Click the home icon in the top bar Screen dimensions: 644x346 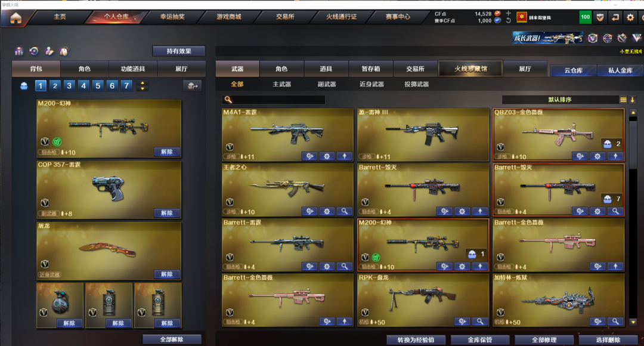click(x=16, y=18)
